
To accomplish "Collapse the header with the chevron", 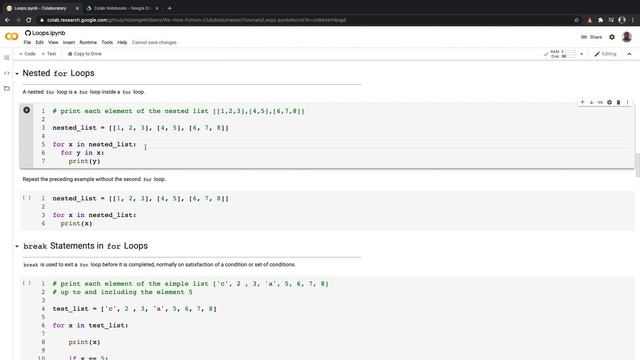I will tap(629, 54).
